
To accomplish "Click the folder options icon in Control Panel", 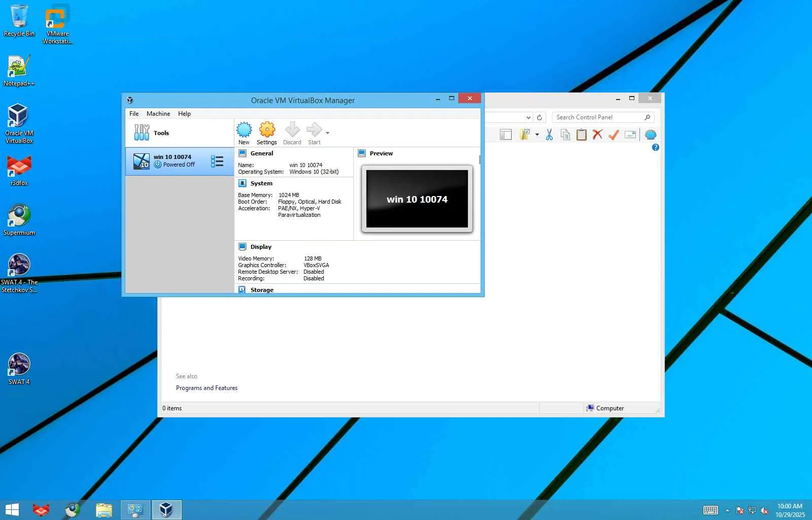I will 525,135.
